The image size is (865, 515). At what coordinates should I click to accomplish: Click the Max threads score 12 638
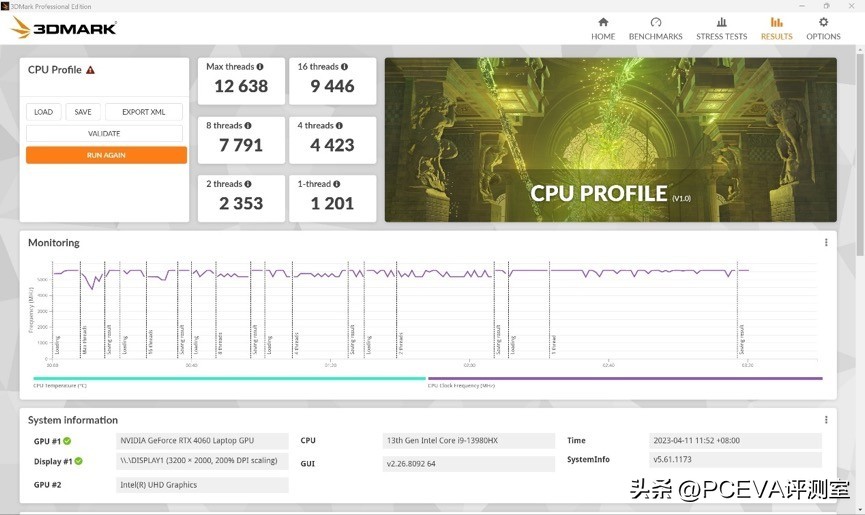[x=241, y=86]
